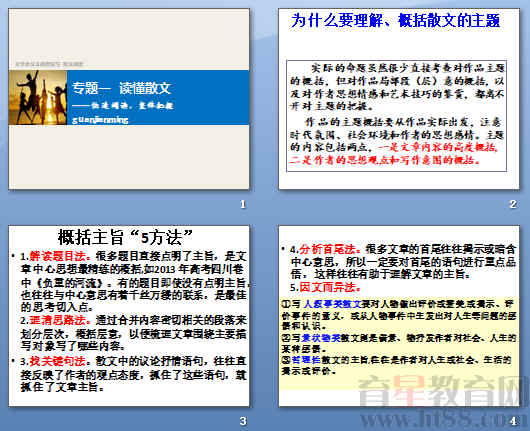Click the heading 概括主旨“5方法”
The width and height of the screenshot is (530, 431).
click(x=125, y=237)
